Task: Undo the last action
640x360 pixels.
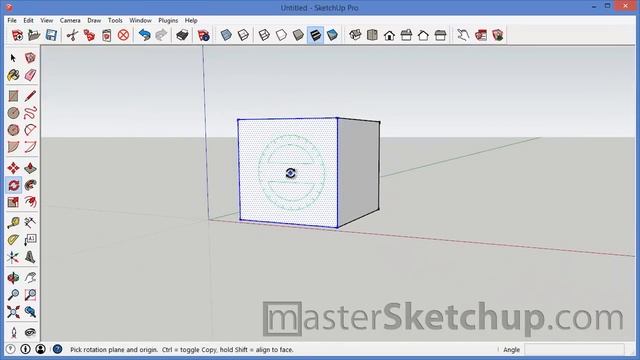Action: pyautogui.click(x=144, y=35)
